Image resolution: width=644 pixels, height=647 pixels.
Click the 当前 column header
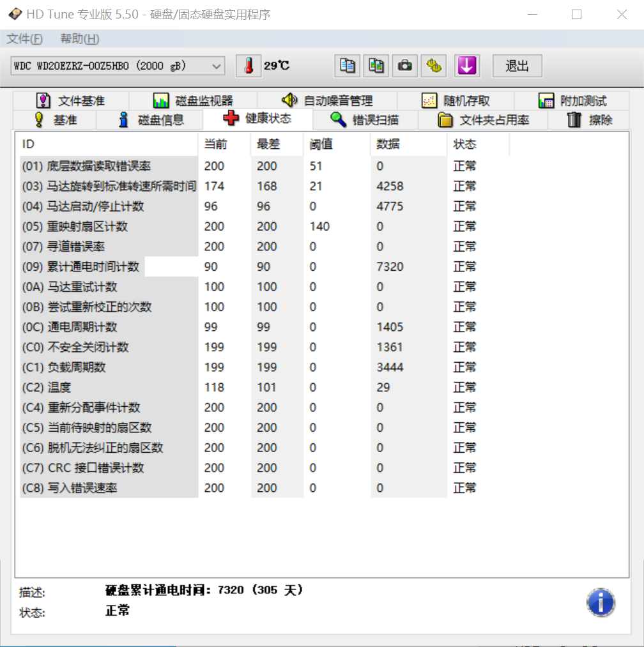point(224,144)
